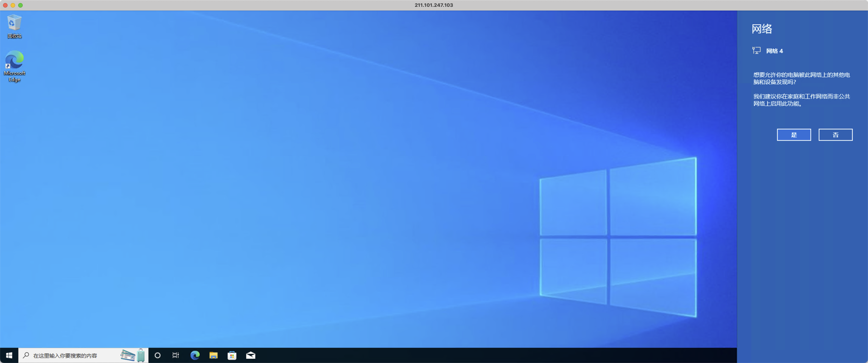Launch Microsoft Edge from the taskbar
Image resolution: width=868 pixels, height=363 pixels.
195,355
